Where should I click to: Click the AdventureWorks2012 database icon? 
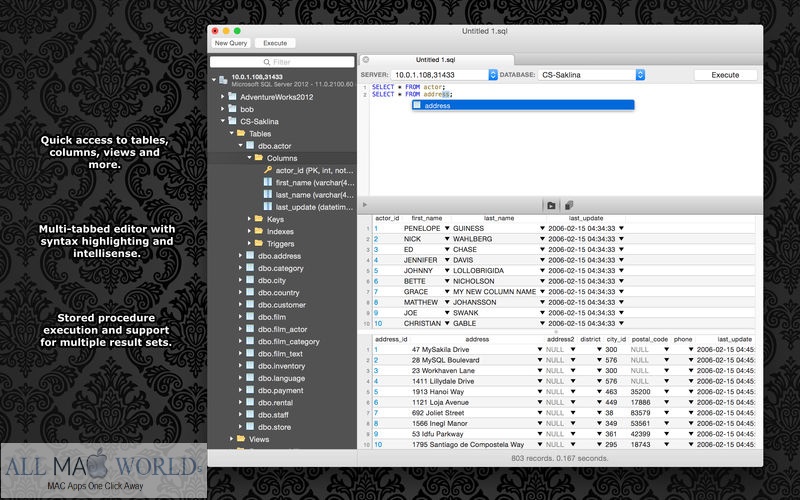(x=232, y=96)
